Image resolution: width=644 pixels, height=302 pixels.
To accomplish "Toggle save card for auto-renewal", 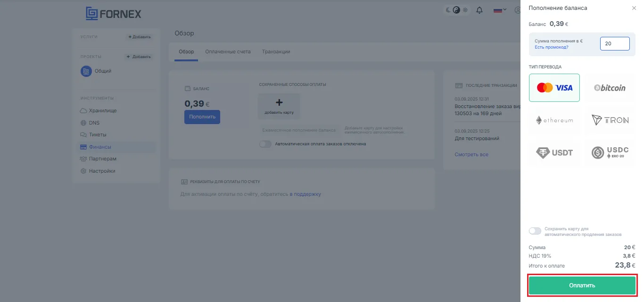I will coord(535,231).
